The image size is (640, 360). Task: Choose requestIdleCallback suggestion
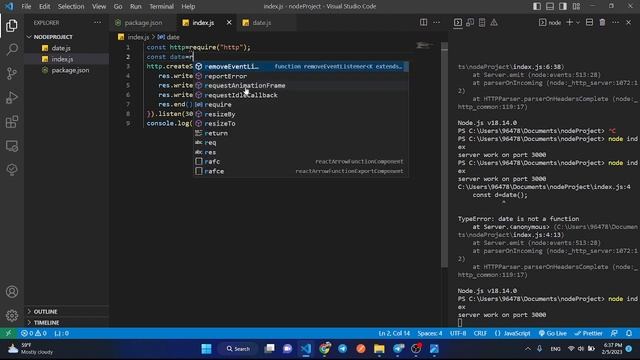tap(301, 95)
